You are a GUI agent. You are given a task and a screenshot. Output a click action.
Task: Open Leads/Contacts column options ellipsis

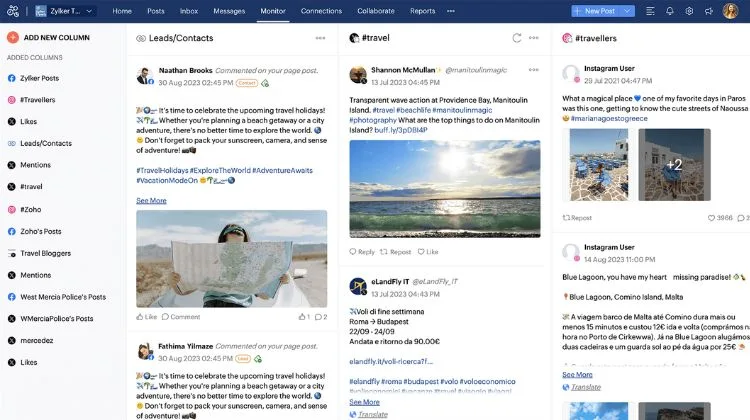pos(320,38)
